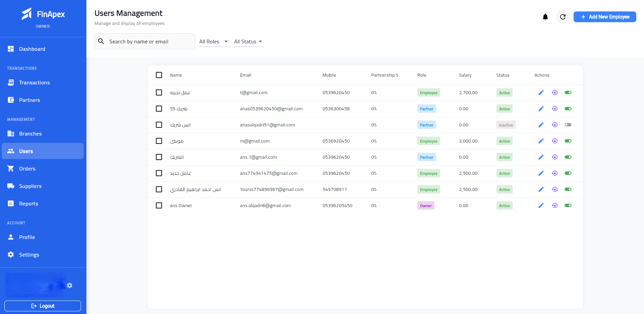
Task: Toggle active switch for ans Owner
Action: [x=568, y=205]
